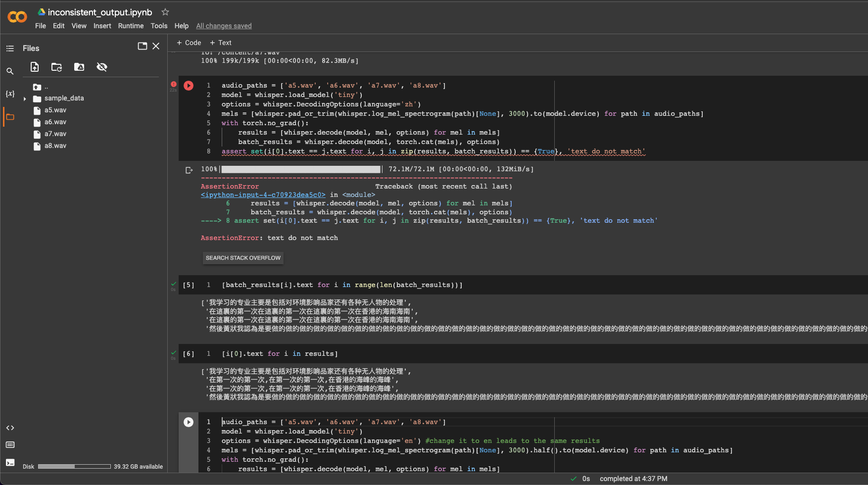Viewport: 868px width, 485px height.
Task: Click the All changes saved link
Action: (x=224, y=26)
